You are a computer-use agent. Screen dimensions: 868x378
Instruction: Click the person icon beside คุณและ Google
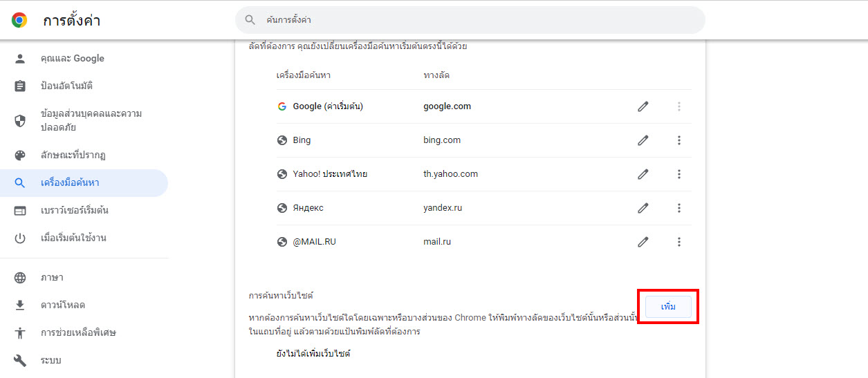click(x=20, y=59)
